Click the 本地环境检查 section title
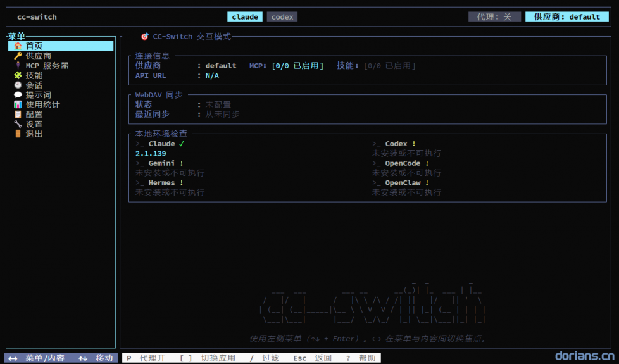This screenshot has width=619, height=364. coord(161,134)
